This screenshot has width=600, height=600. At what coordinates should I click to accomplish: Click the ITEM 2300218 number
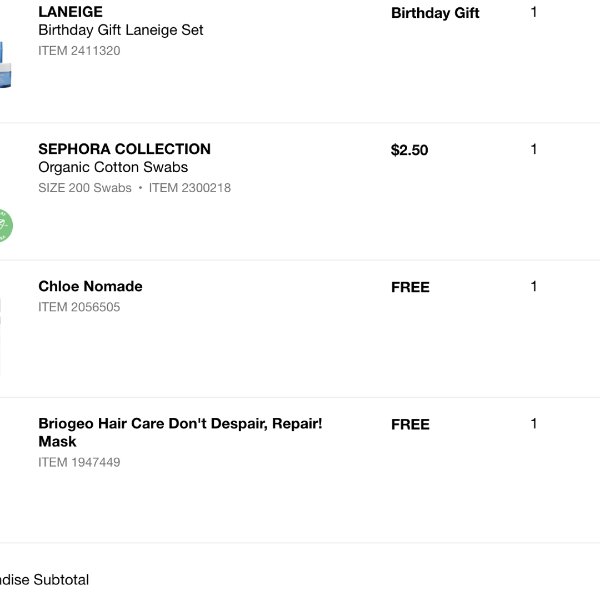click(x=190, y=188)
